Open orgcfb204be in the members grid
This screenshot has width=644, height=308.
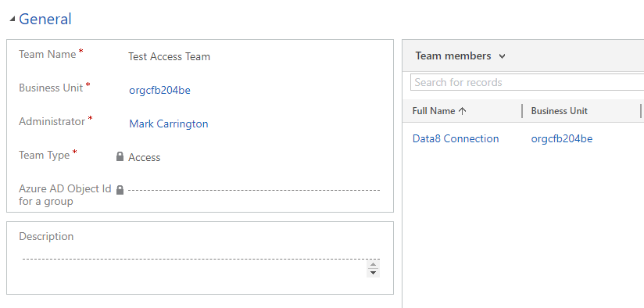pyautogui.click(x=562, y=139)
